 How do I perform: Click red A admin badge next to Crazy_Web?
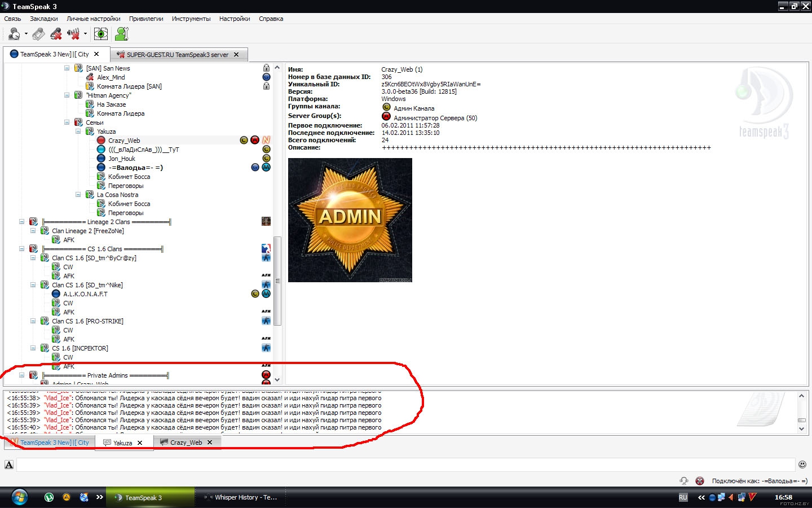[x=255, y=140]
